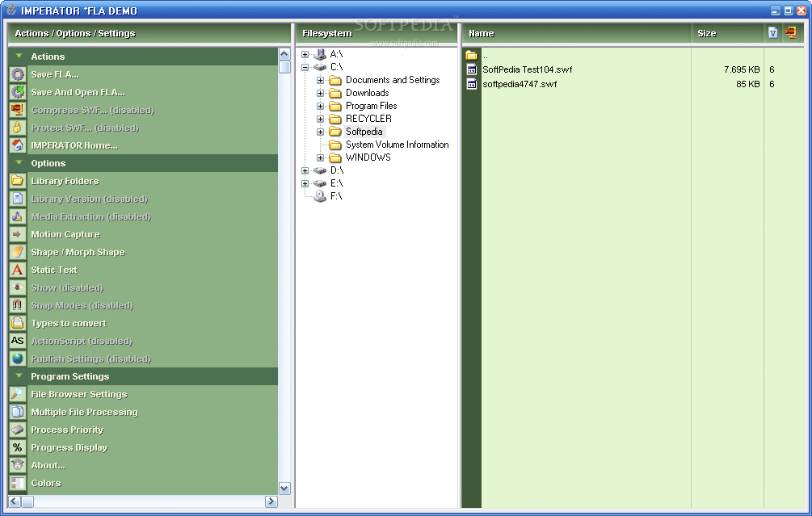Click the Types to convert icon

click(x=18, y=323)
